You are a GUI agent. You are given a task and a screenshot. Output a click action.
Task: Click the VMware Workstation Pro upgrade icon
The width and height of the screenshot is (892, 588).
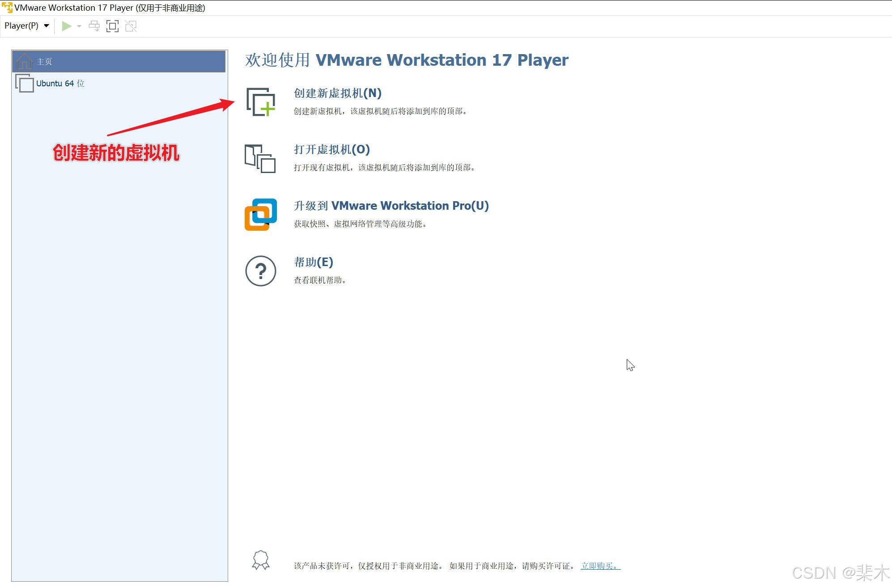(261, 215)
